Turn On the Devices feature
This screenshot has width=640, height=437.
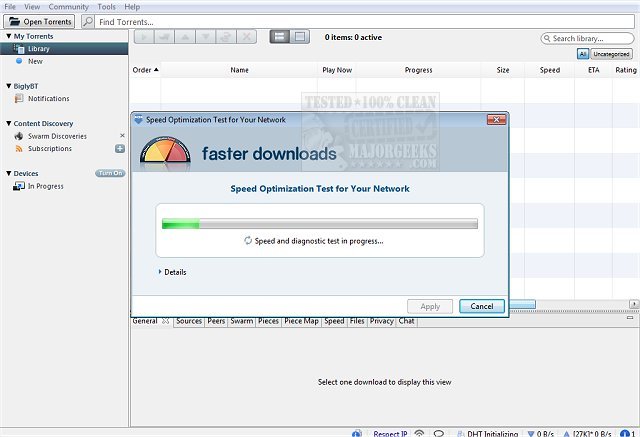pyautogui.click(x=110, y=173)
